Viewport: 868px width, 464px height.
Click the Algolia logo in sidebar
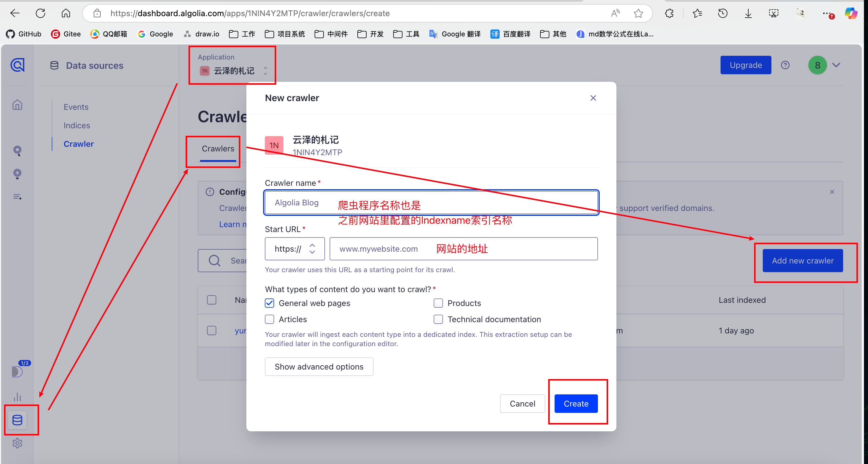pos(17,65)
